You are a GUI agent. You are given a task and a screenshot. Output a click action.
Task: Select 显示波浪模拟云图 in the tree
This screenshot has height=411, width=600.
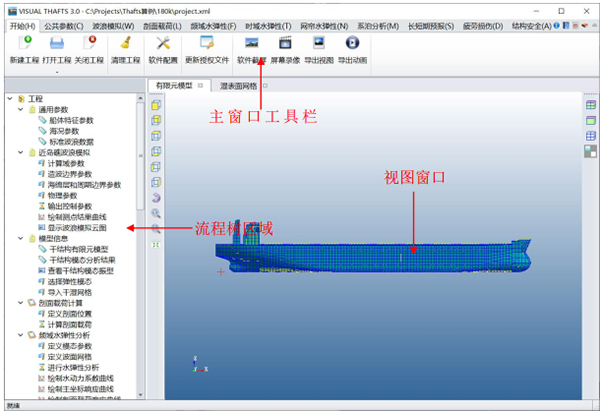[82, 227]
